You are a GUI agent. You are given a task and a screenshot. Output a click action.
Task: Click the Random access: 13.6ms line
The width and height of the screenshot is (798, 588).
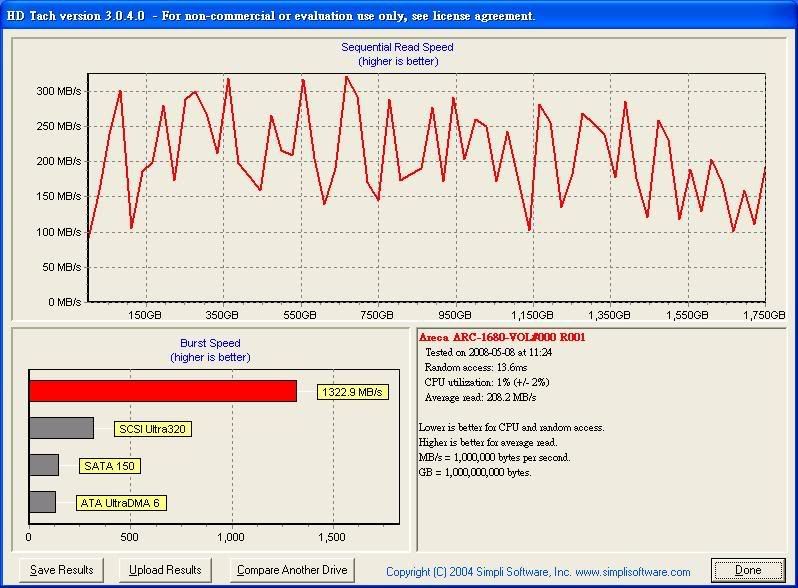(476, 367)
